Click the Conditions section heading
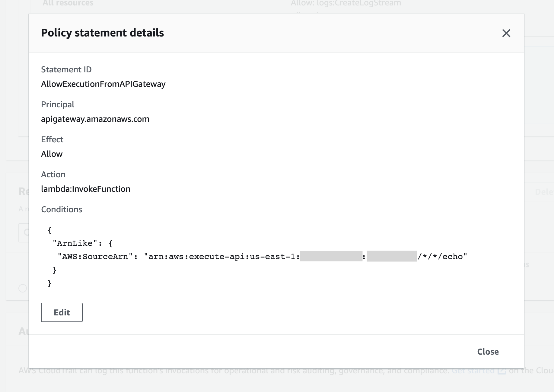Screen dimensions: 554x392 click(x=62, y=209)
